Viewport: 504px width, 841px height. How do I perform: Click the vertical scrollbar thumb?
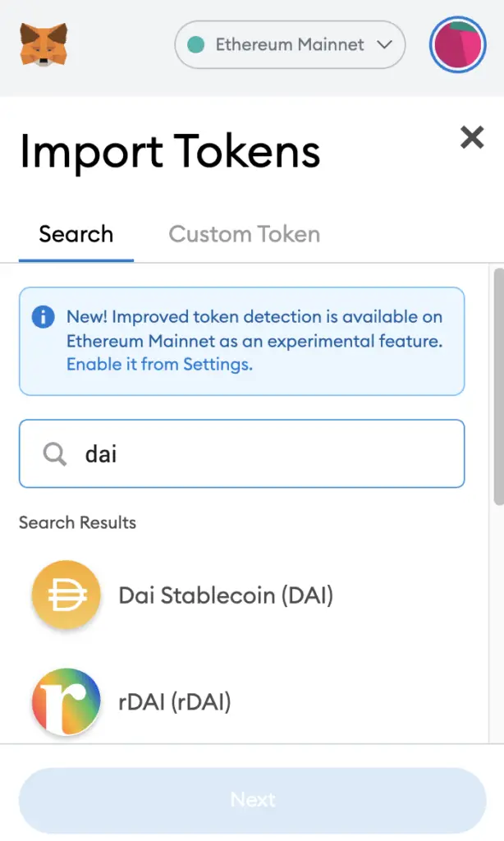(498, 386)
